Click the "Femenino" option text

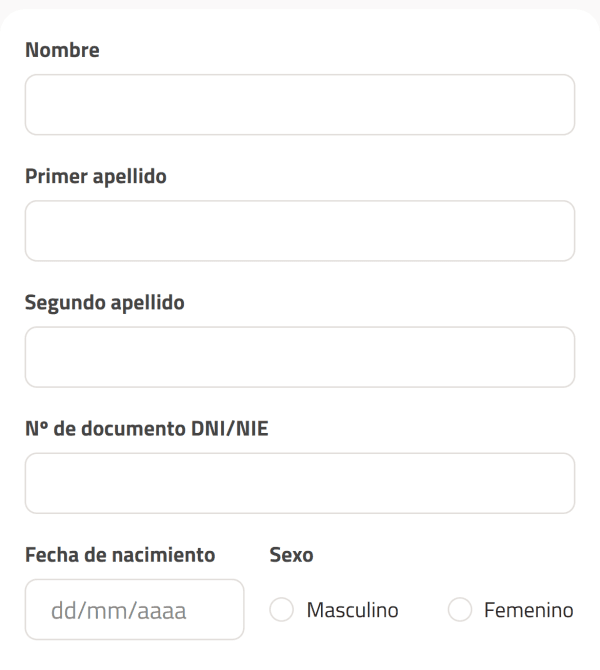[x=529, y=609]
